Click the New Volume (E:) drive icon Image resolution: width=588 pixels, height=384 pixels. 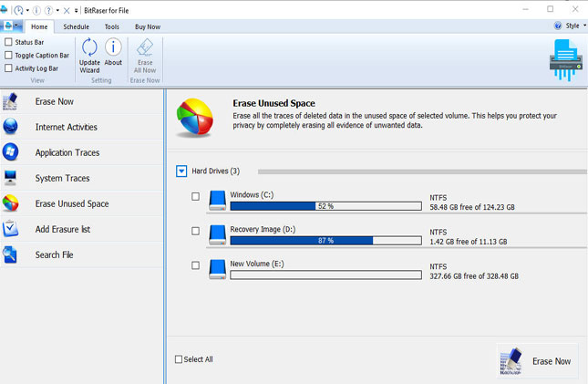pyautogui.click(x=218, y=269)
